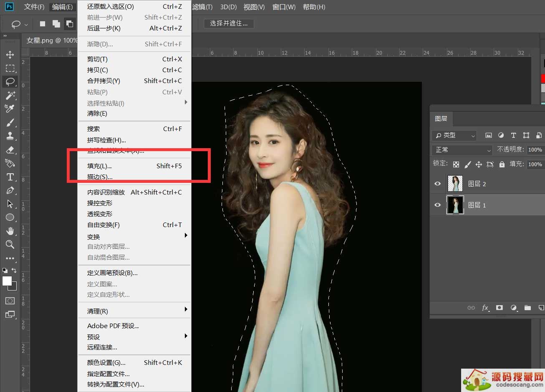Image resolution: width=545 pixels, height=392 pixels.
Task: Expand the 清理(R) submenu
Action: pos(134,311)
